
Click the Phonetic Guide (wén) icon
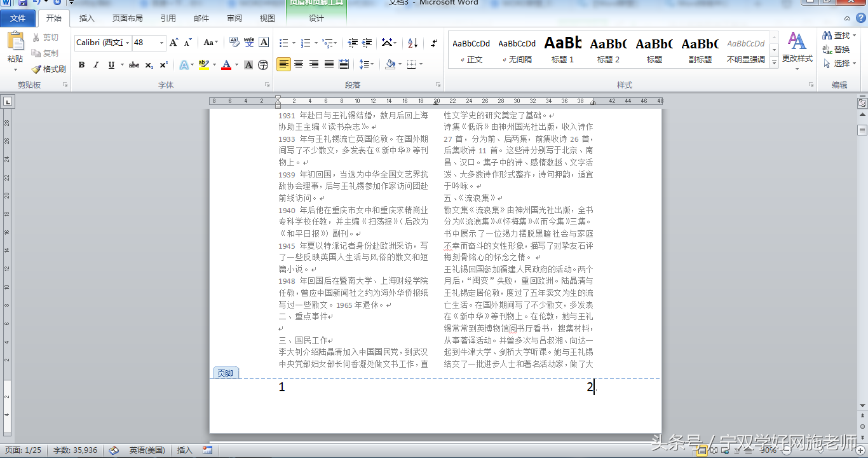249,43
